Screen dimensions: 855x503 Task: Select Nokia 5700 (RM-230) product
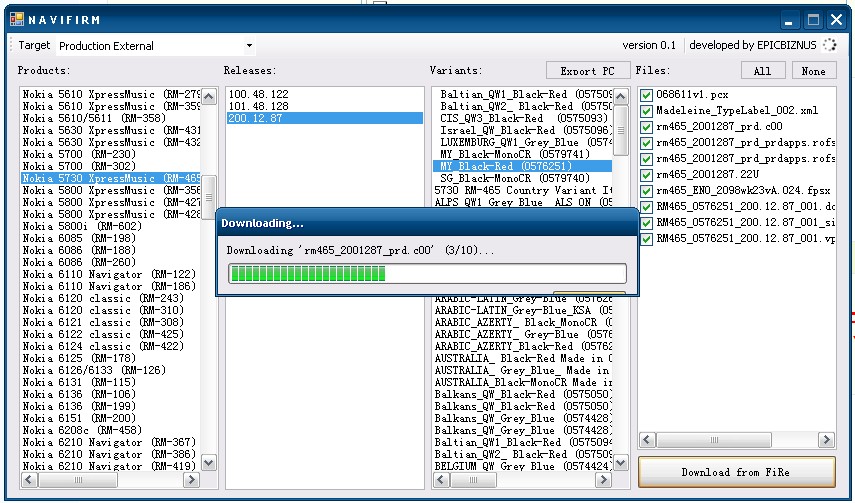click(111, 154)
